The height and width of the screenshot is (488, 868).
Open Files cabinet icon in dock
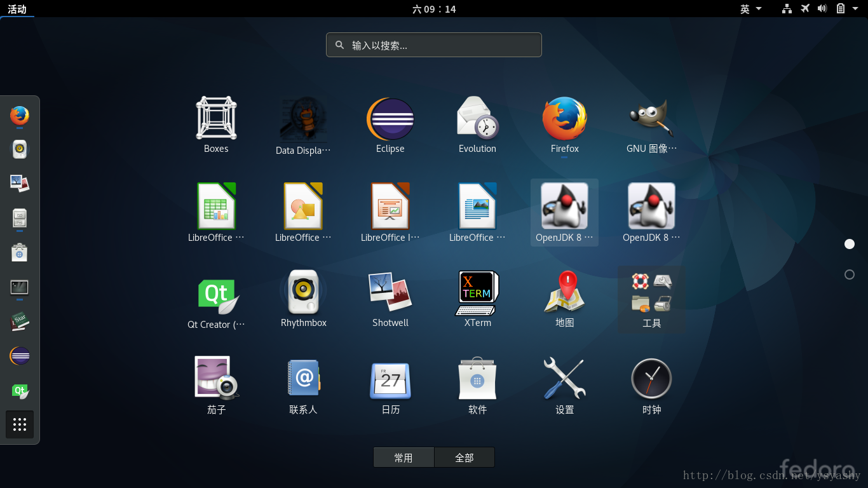(x=20, y=218)
